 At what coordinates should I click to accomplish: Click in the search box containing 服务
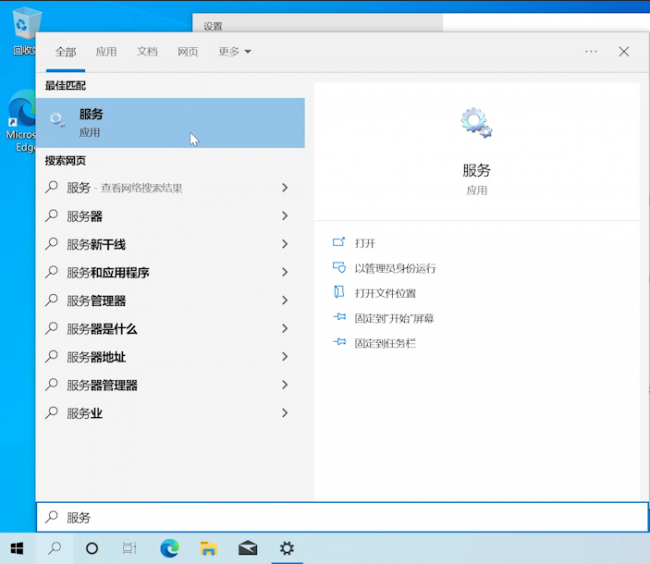click(342, 517)
